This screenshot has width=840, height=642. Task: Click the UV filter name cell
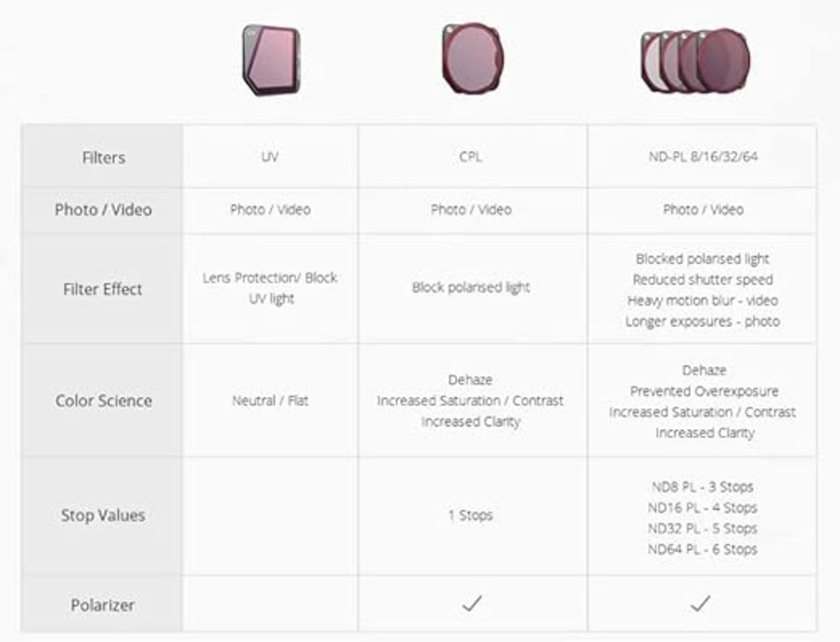click(270, 157)
